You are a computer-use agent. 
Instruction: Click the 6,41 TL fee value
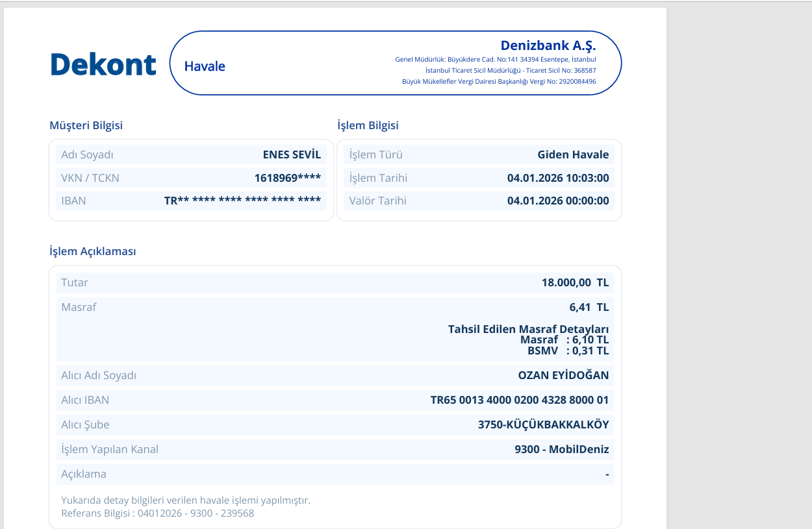[589, 307]
